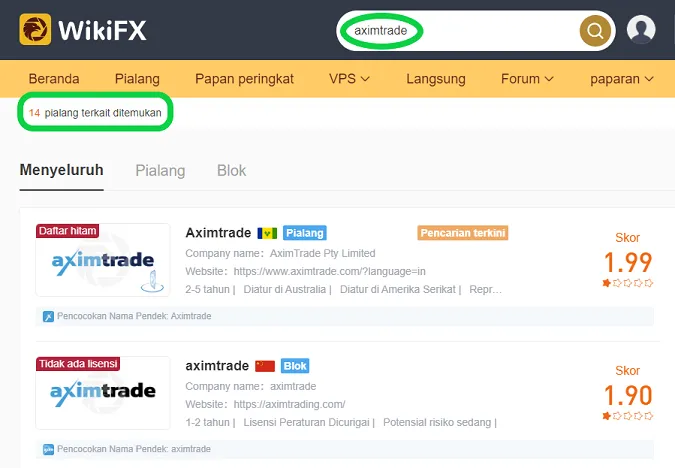Click '1-2 tahun' text
675x468 pixels.
coord(207,422)
